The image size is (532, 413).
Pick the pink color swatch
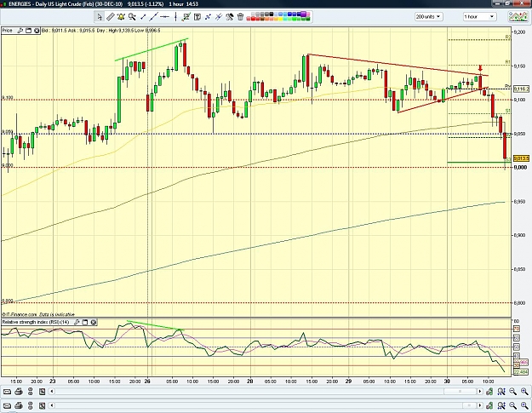click(x=308, y=14)
